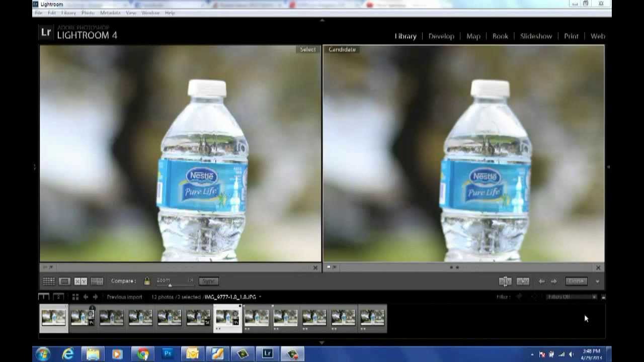The height and width of the screenshot is (362, 644).
Task: Close the Candidate pane with X
Action: coord(598,267)
